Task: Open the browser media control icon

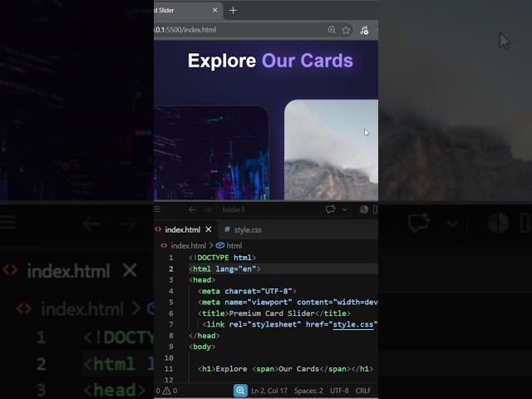Action: 364,30
